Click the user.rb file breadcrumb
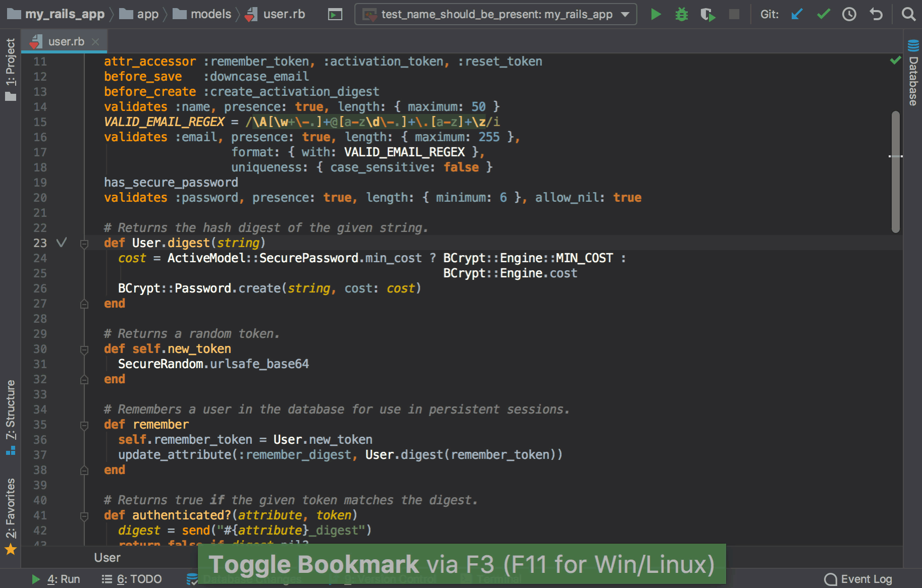The image size is (922, 588). tap(275, 14)
